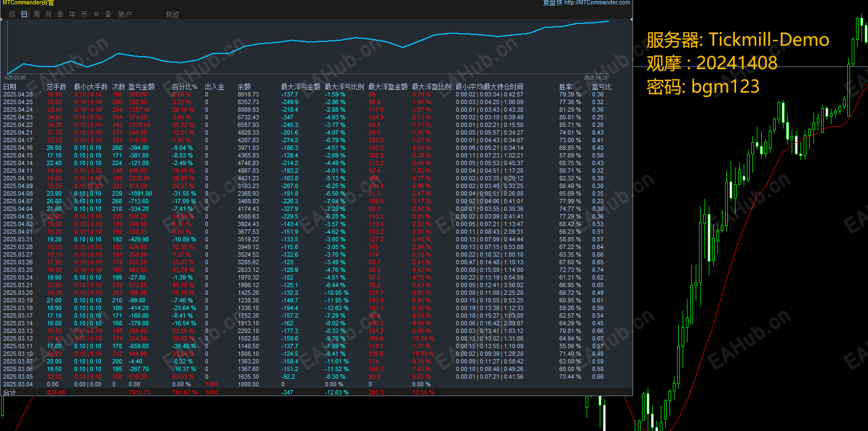The height and width of the screenshot is (431, 868).
Task: Switch to the 综 summary tab
Action: [x=13, y=14]
